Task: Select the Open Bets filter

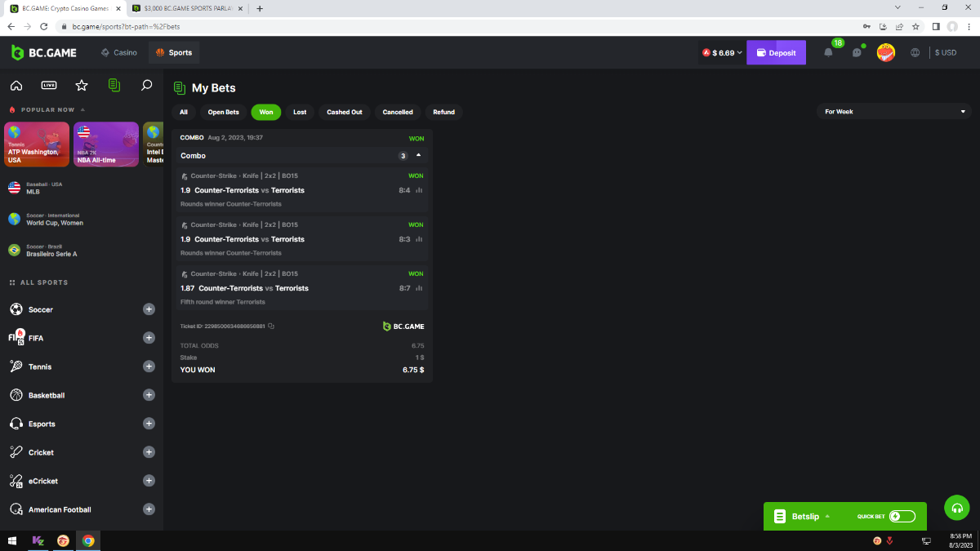Action: [223, 112]
